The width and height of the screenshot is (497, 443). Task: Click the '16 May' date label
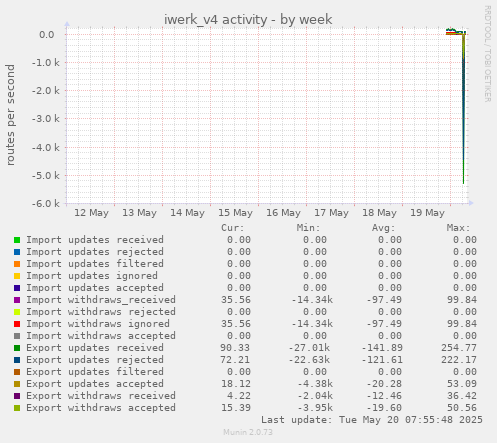click(283, 213)
